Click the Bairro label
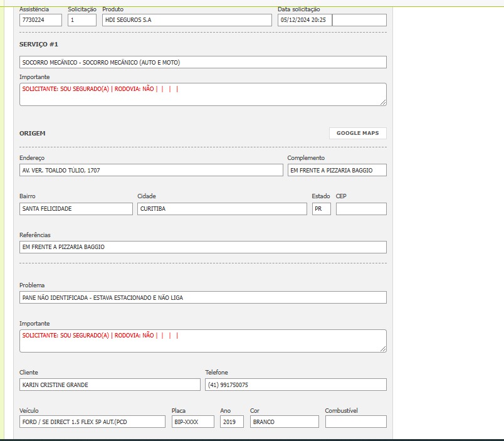Screen dimensions: 504x441 coord(28,196)
